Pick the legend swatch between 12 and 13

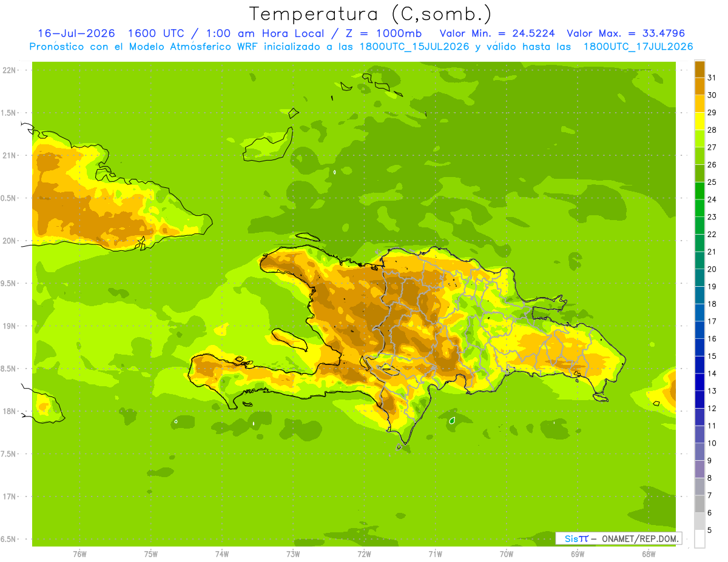pyautogui.click(x=699, y=400)
